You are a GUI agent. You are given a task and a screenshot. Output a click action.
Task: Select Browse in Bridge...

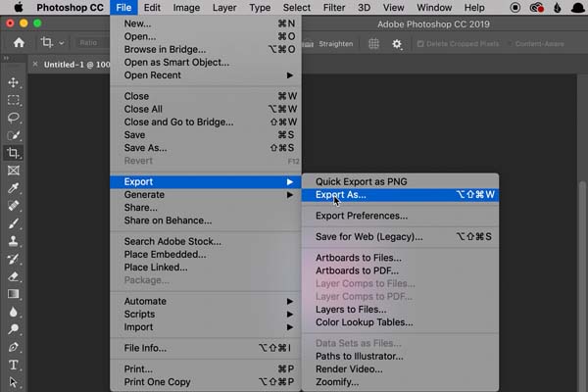(x=206, y=49)
